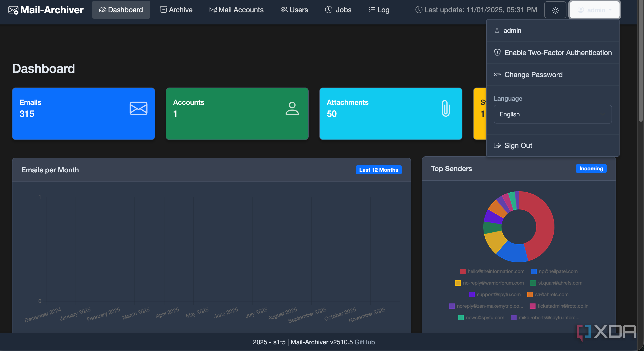The height and width of the screenshot is (351, 644).
Task: Click the ticketadmin@irctc.co.in legend entry
Action: (x=559, y=306)
